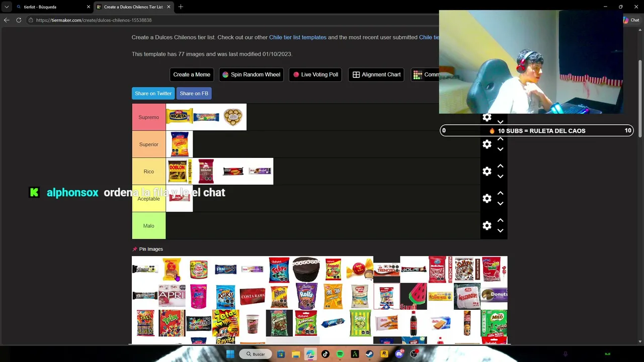Select the Donuts package image

(494, 296)
